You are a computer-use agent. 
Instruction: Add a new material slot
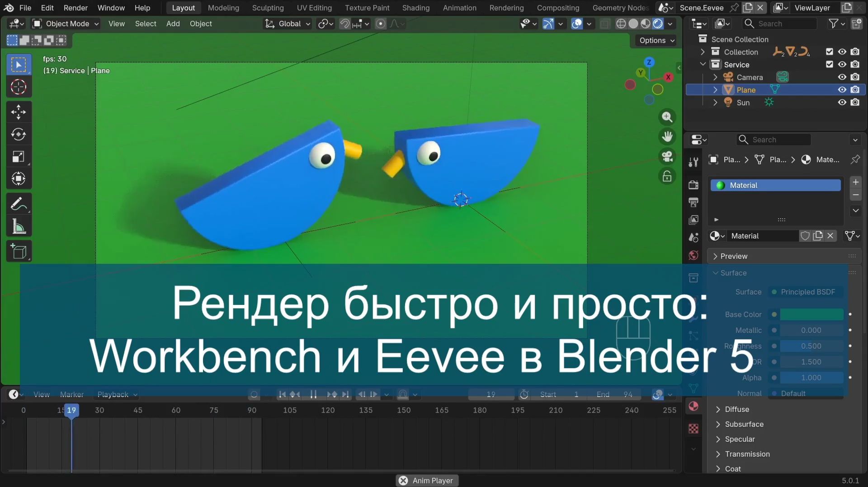pyautogui.click(x=855, y=182)
